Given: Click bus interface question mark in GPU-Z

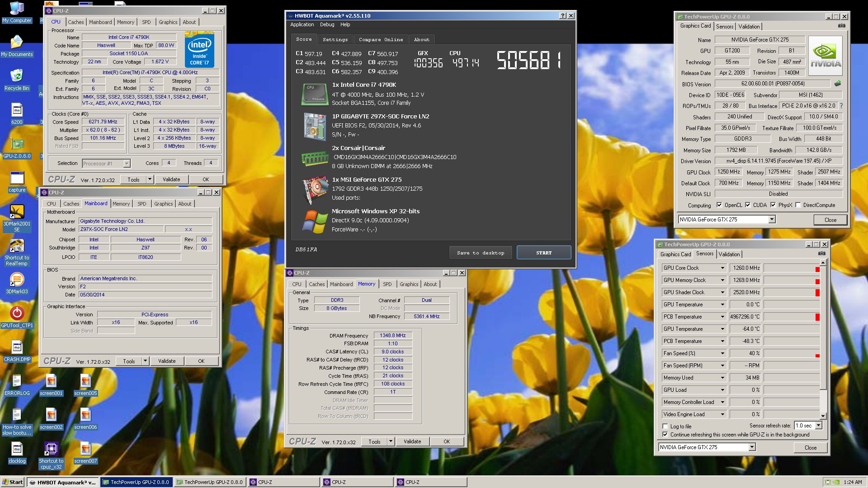Looking at the screenshot, I should 841,106.
